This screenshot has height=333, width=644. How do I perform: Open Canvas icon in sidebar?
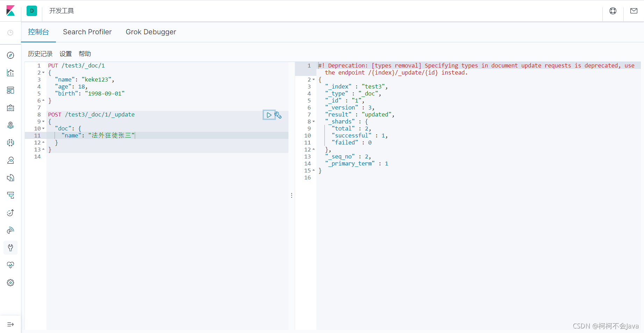(x=10, y=108)
